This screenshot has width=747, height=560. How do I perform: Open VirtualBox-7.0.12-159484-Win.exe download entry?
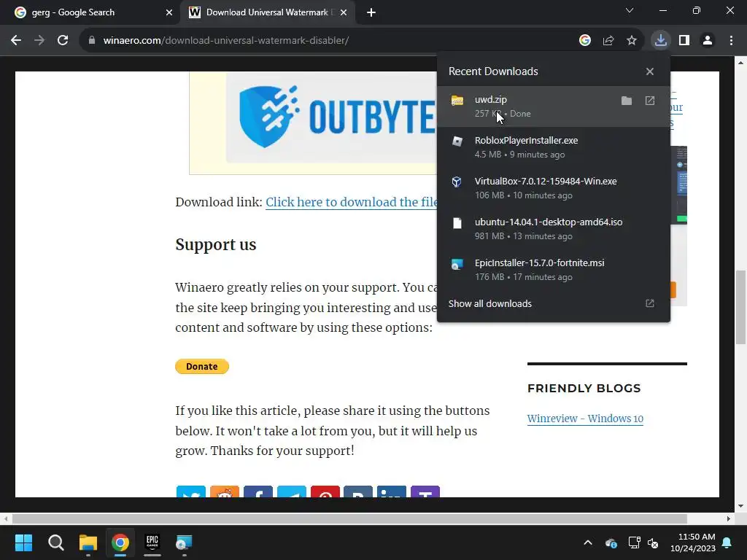click(x=554, y=188)
